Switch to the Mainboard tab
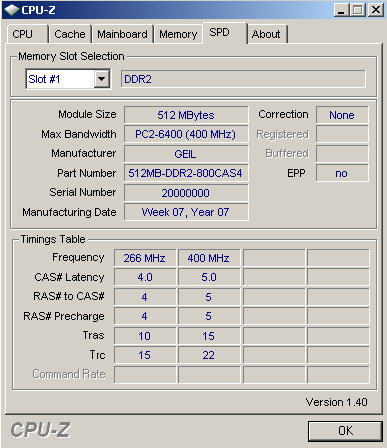The height and width of the screenshot is (448, 387). [x=122, y=34]
